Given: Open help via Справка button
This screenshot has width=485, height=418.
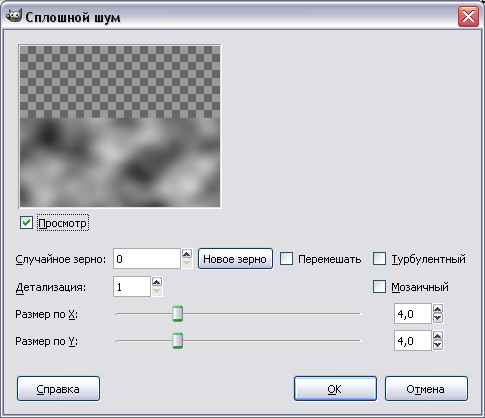Looking at the screenshot, I should (58, 389).
